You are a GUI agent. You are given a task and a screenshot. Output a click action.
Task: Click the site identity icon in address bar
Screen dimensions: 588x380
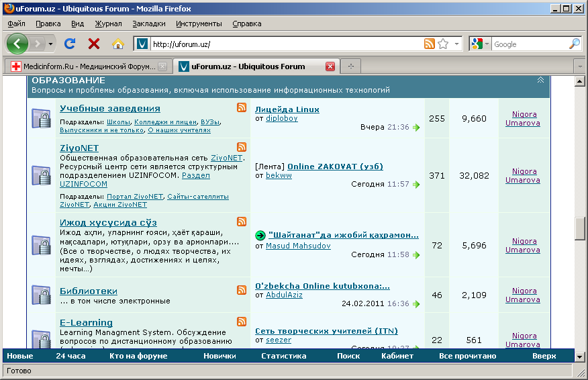click(142, 44)
